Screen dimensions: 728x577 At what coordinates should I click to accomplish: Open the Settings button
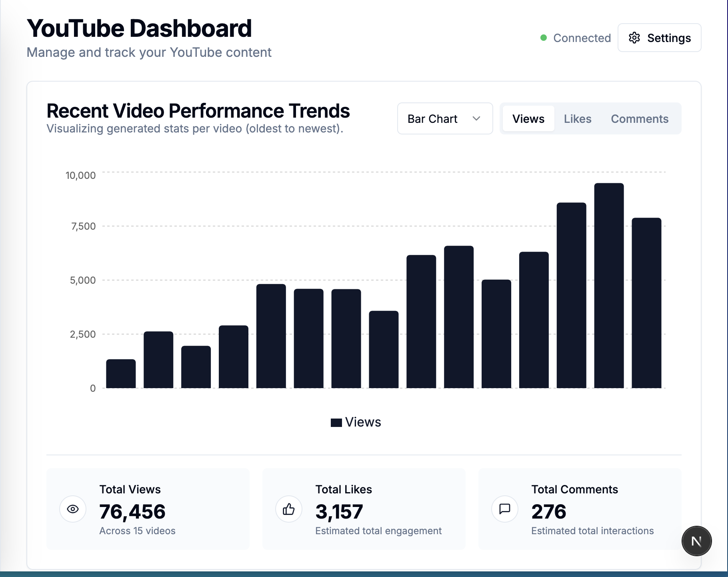click(659, 38)
